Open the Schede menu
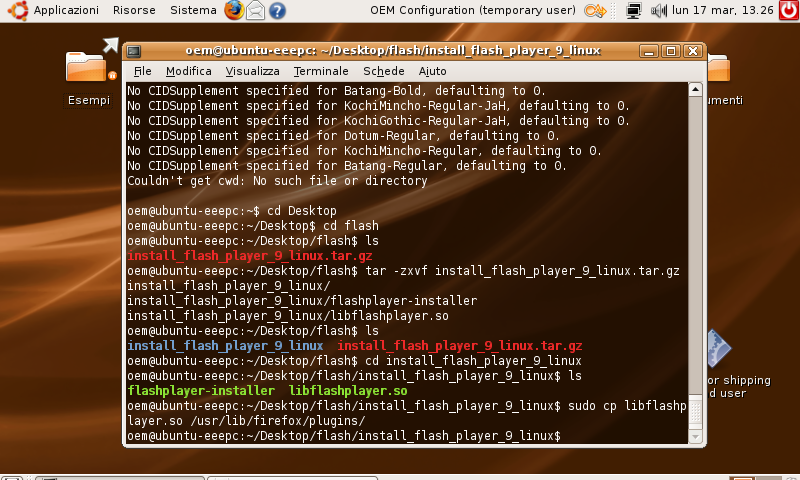The height and width of the screenshot is (480, 800). (x=384, y=71)
